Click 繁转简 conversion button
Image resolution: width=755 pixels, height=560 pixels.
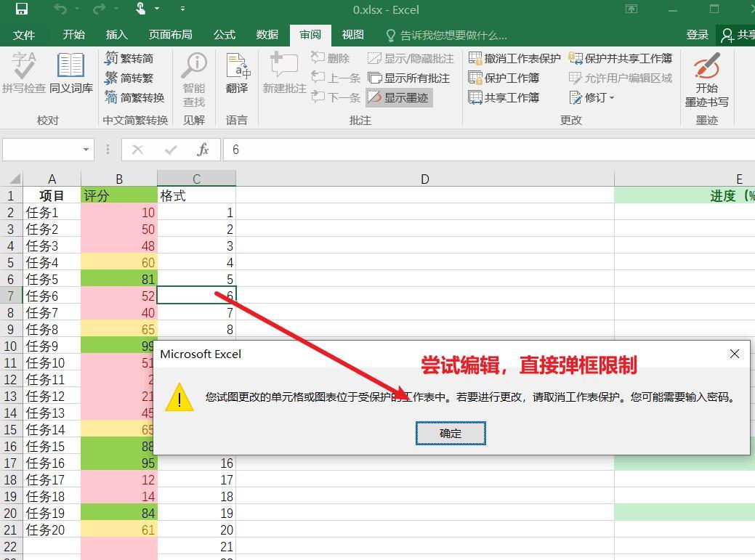point(129,58)
